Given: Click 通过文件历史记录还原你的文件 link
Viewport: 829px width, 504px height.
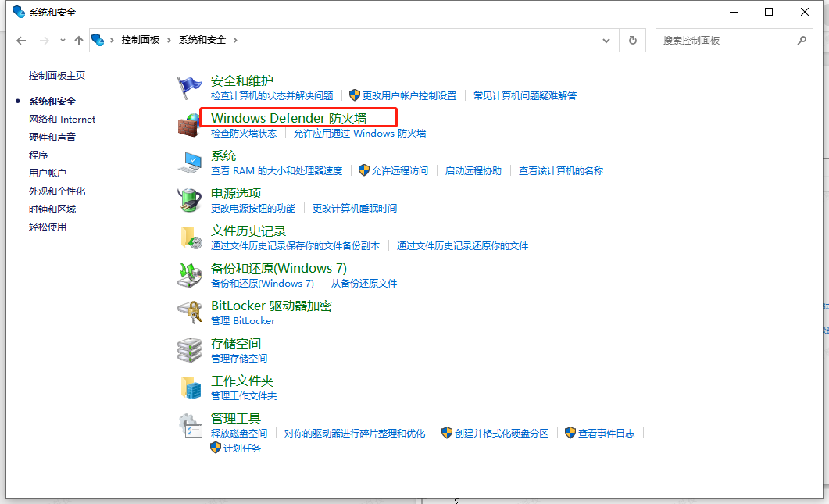Looking at the screenshot, I should coord(463,246).
